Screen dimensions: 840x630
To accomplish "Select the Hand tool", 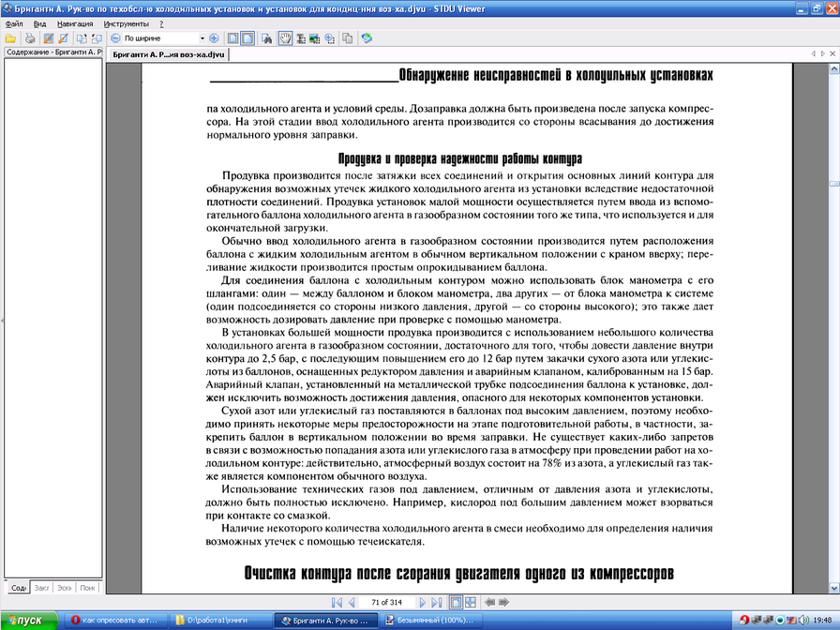I will point(286,38).
